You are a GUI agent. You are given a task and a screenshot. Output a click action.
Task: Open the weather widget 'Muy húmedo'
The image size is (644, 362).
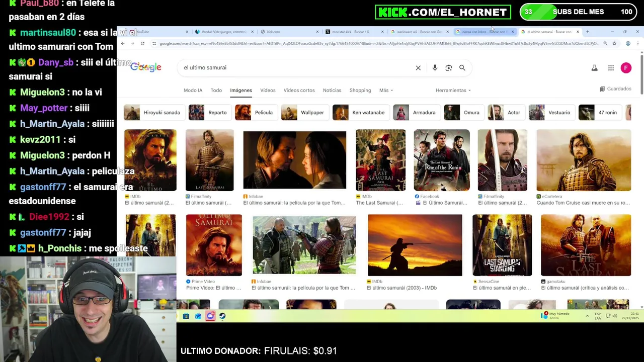point(555,316)
